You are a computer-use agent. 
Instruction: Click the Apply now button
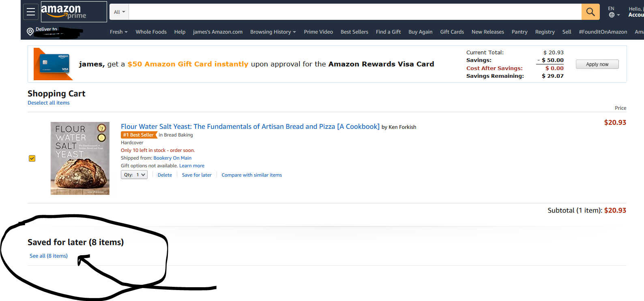pyautogui.click(x=597, y=64)
